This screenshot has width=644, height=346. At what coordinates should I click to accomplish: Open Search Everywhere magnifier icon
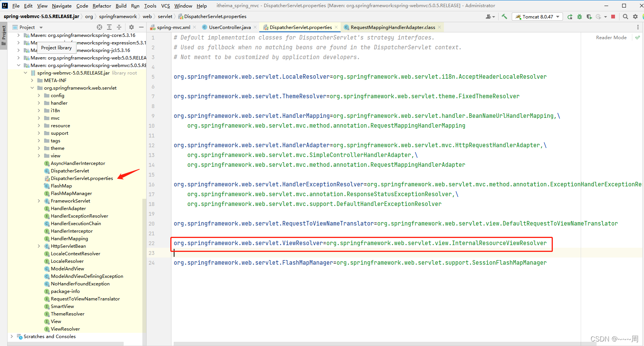click(626, 17)
